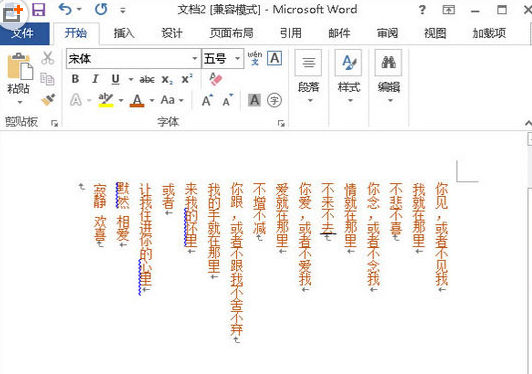This screenshot has height=374, width=532.
Task: Open the 引用 References tab
Action: click(x=291, y=33)
